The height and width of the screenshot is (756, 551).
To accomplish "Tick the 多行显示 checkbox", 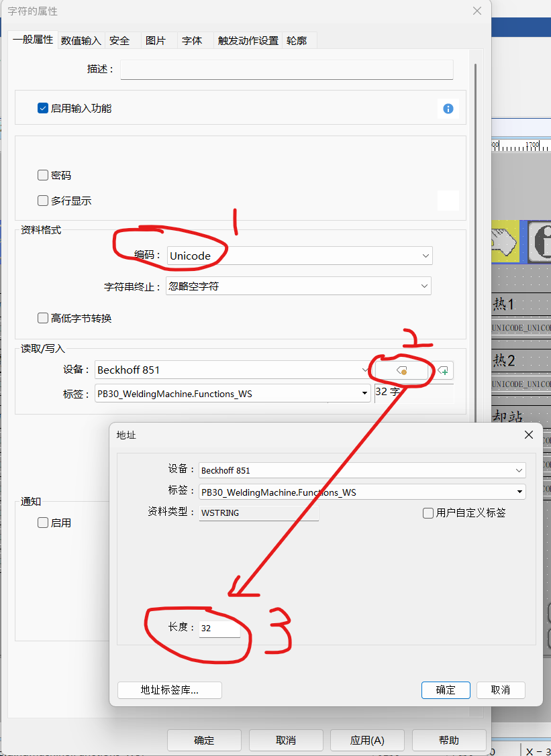I will tap(43, 201).
